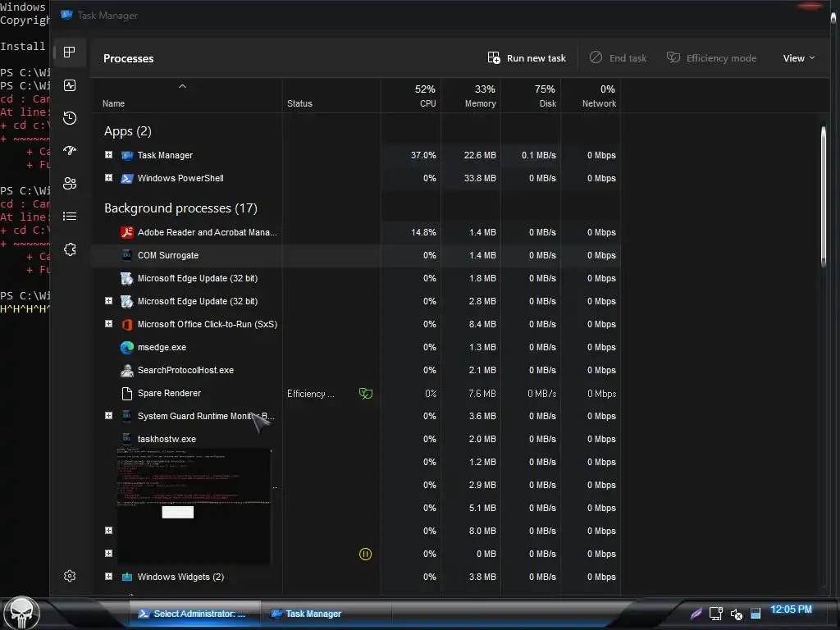This screenshot has height=630, width=840.
Task: Click the efficiency leaf icon for Spare Renderer
Action: [365, 394]
